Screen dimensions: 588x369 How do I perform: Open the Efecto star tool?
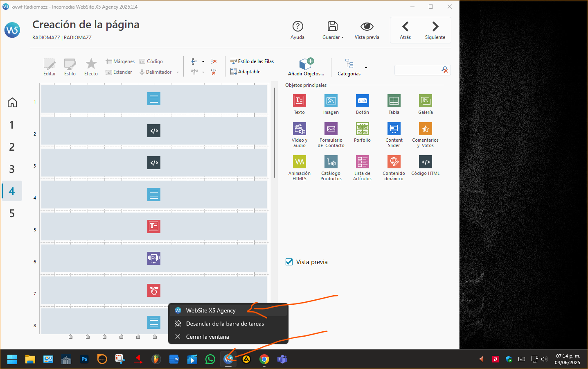pyautogui.click(x=91, y=63)
